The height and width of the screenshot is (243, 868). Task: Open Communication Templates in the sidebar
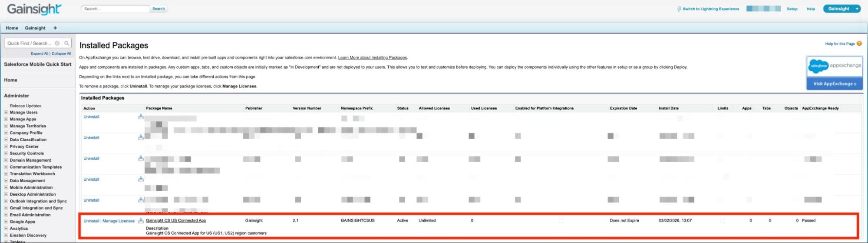(x=36, y=167)
